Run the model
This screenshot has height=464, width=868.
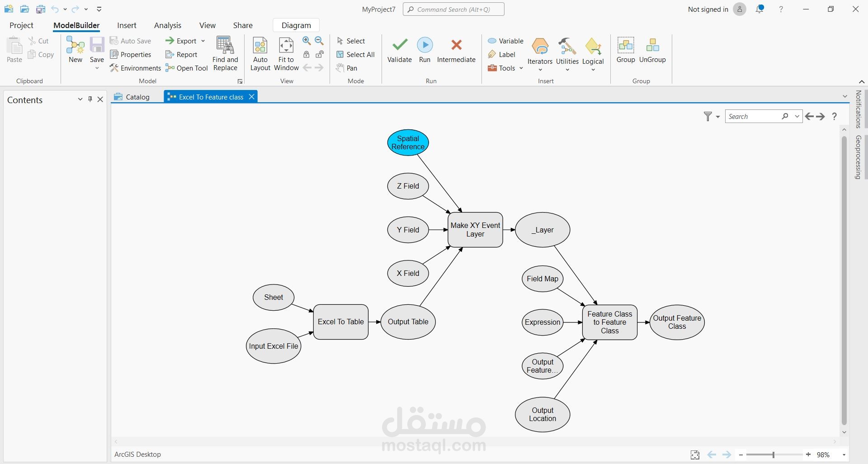coord(425,50)
